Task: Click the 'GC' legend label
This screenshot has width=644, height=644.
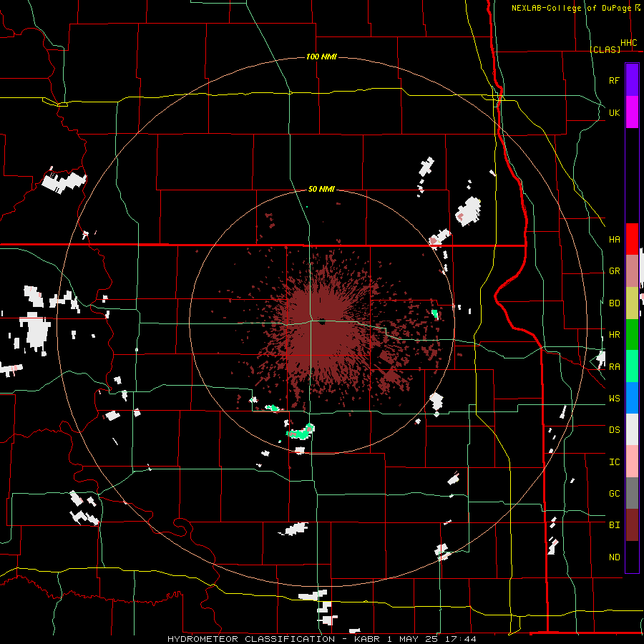Action: (614, 494)
